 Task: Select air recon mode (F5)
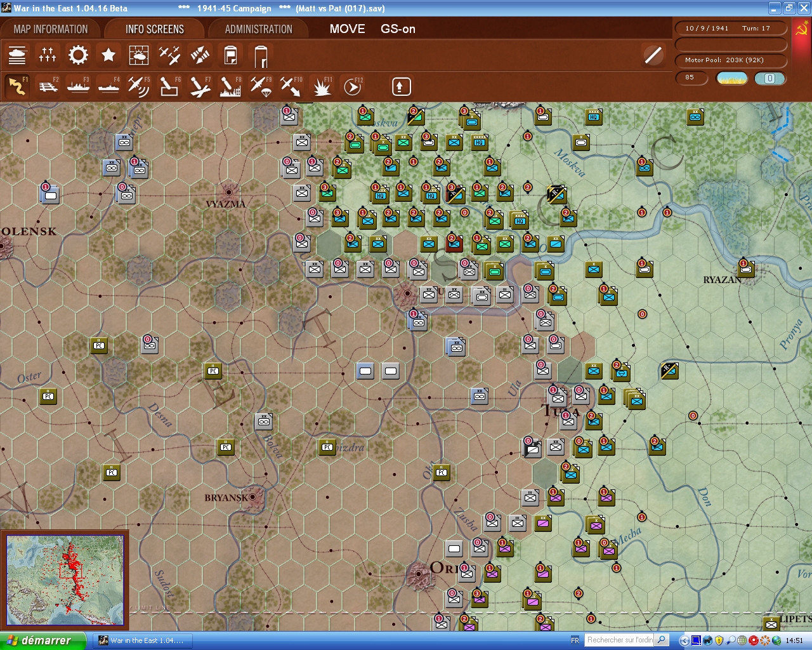(x=139, y=86)
